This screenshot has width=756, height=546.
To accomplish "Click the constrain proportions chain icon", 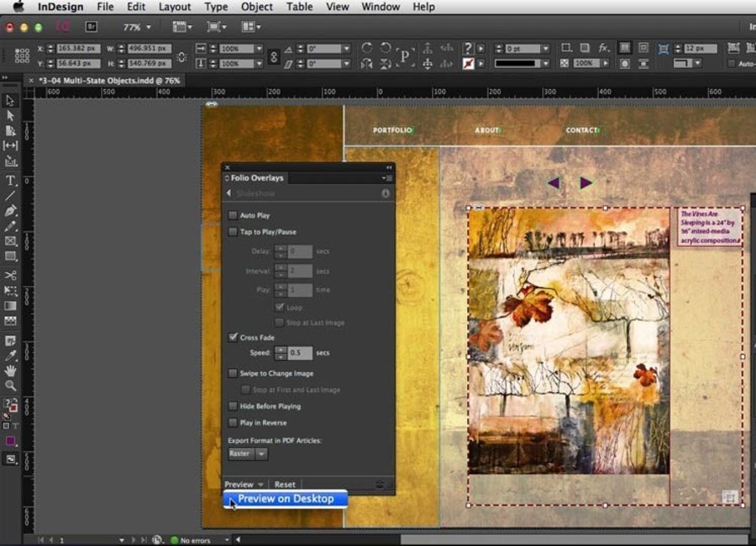I will (x=273, y=56).
